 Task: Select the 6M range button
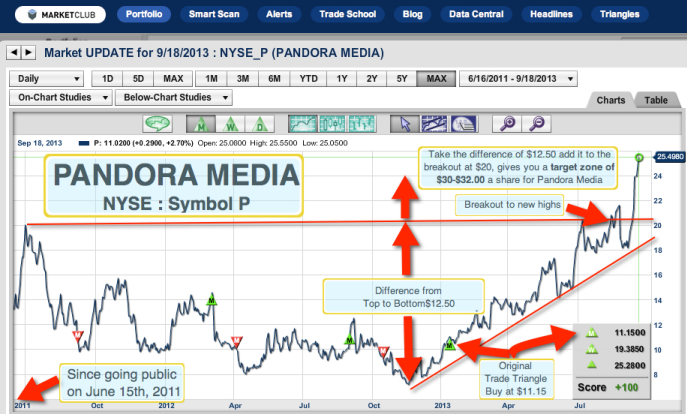pyautogui.click(x=274, y=79)
